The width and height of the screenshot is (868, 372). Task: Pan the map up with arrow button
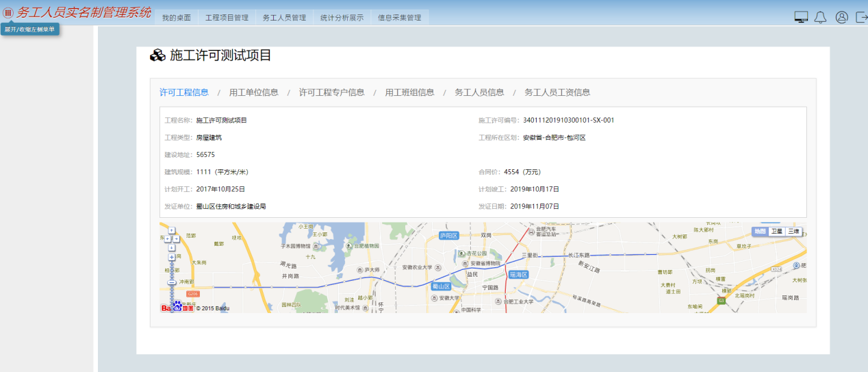pos(172,231)
